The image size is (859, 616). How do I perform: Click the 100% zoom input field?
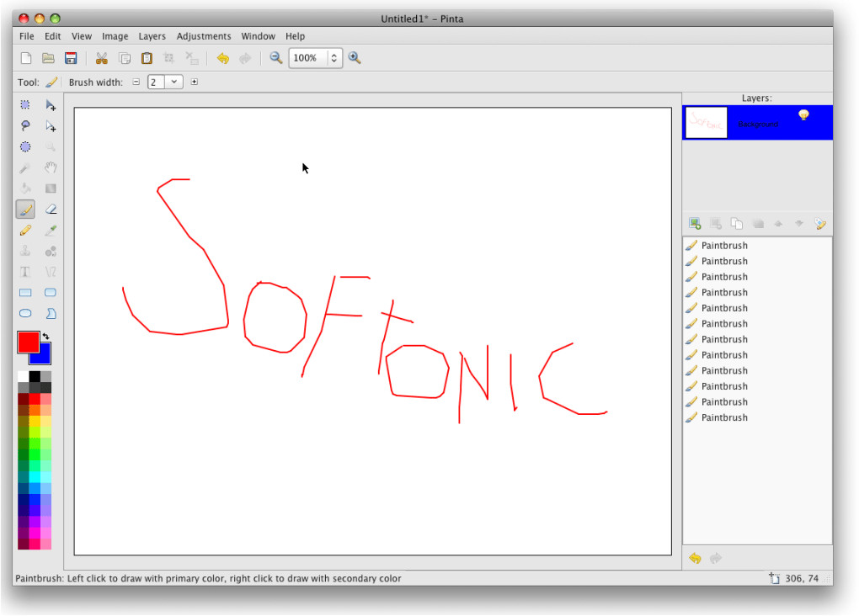(x=308, y=58)
